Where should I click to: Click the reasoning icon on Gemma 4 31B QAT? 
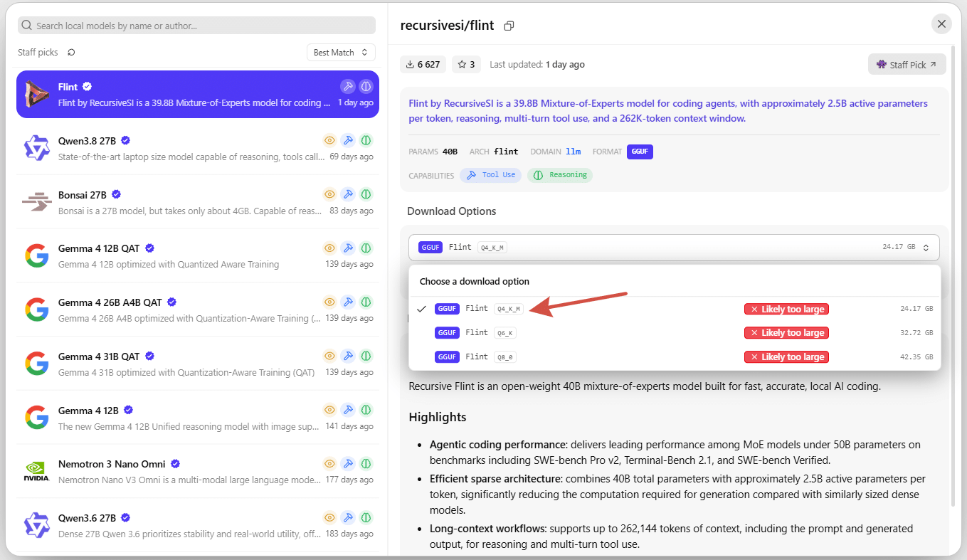click(366, 356)
